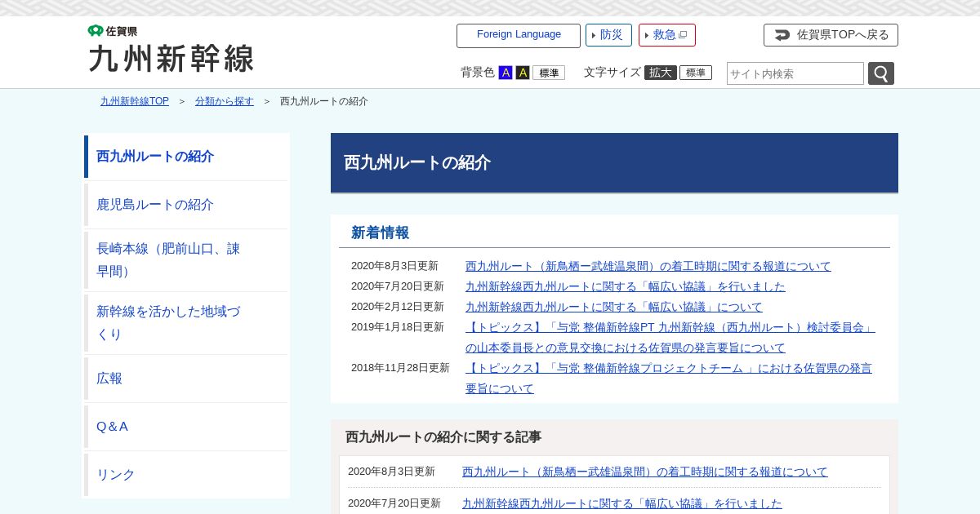Open 2018年11月28日 トピックス プロジェクトチーム link

669,378
